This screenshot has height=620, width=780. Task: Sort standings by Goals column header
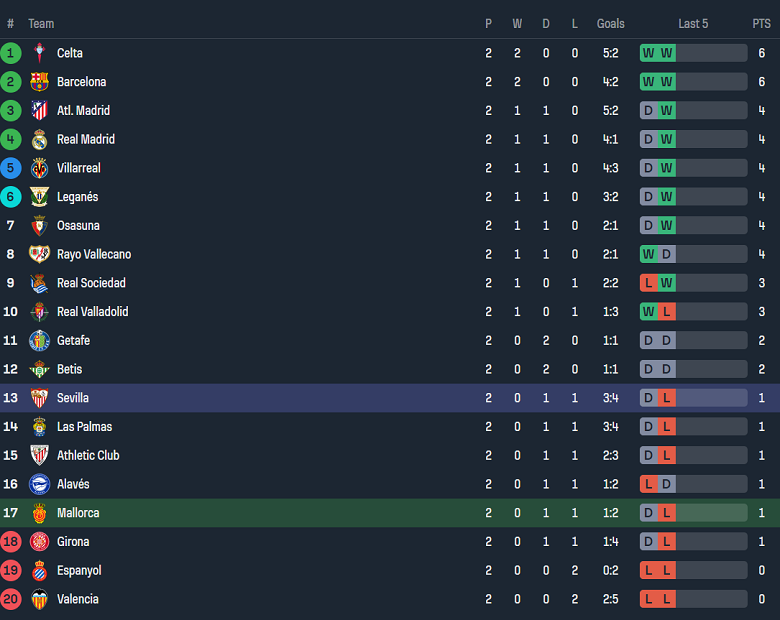pyautogui.click(x=610, y=24)
